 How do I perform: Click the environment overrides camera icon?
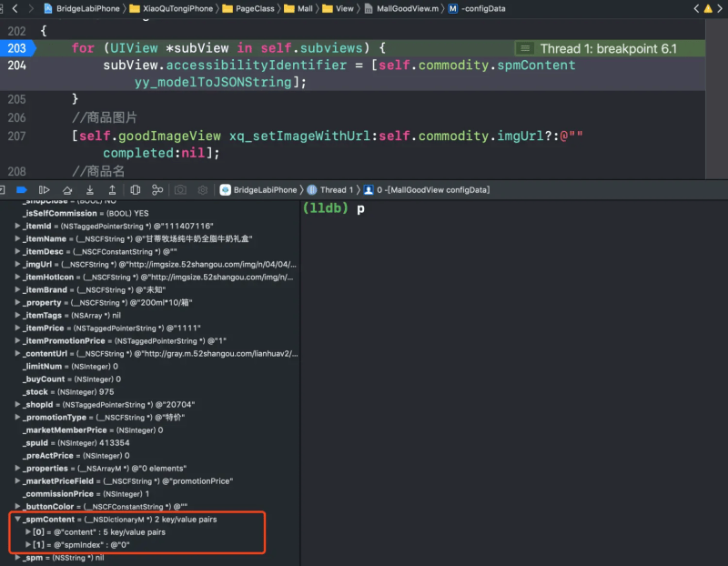(x=180, y=190)
